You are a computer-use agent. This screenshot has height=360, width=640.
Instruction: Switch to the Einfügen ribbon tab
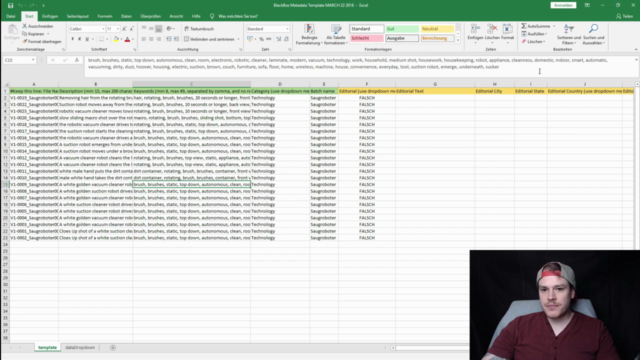point(50,16)
